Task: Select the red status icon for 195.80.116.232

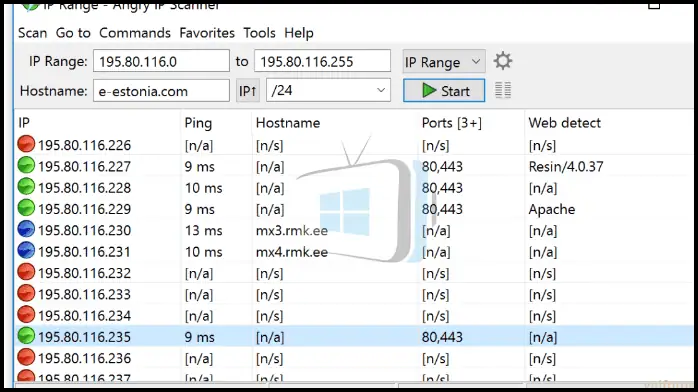Action: point(26,272)
